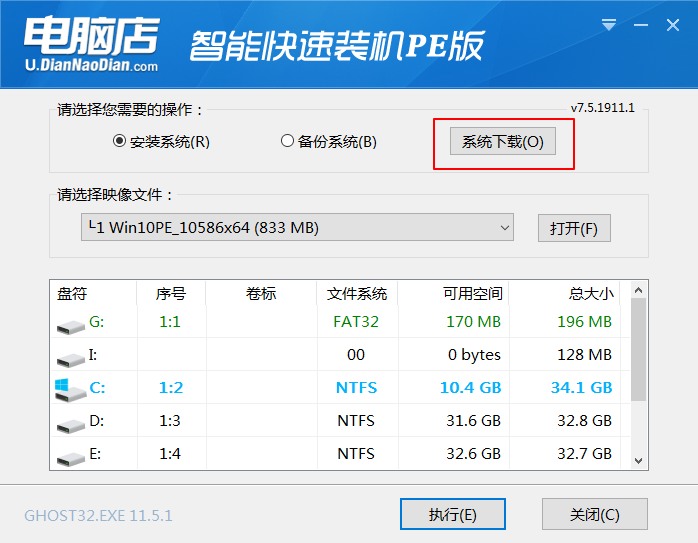Viewport: 698px width, 543px height.
Task: Click the 00 file system cell
Action: click(x=356, y=355)
